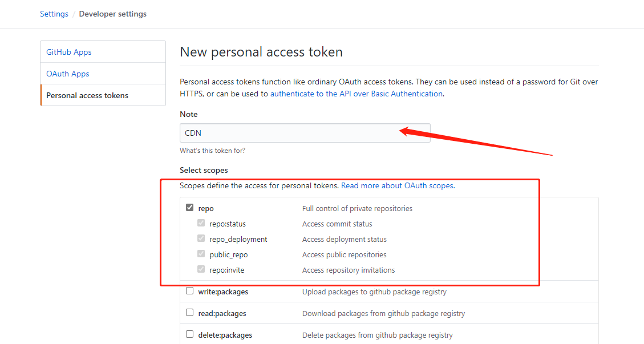Uncheck the repo scope checkbox
This screenshot has height=344, width=644.
[189, 208]
